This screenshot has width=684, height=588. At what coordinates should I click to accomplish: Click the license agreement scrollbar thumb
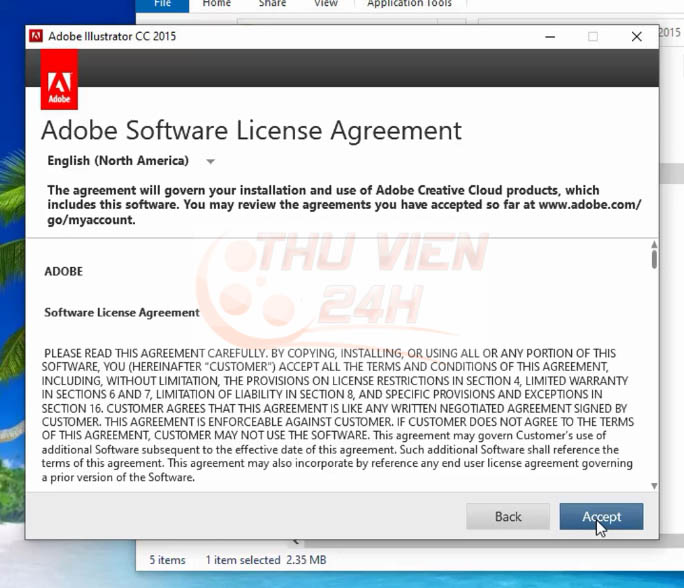654,259
